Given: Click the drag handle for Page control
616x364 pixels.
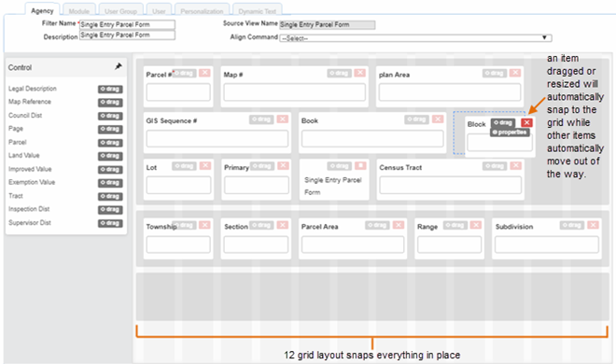Looking at the screenshot, I should 110,129.
